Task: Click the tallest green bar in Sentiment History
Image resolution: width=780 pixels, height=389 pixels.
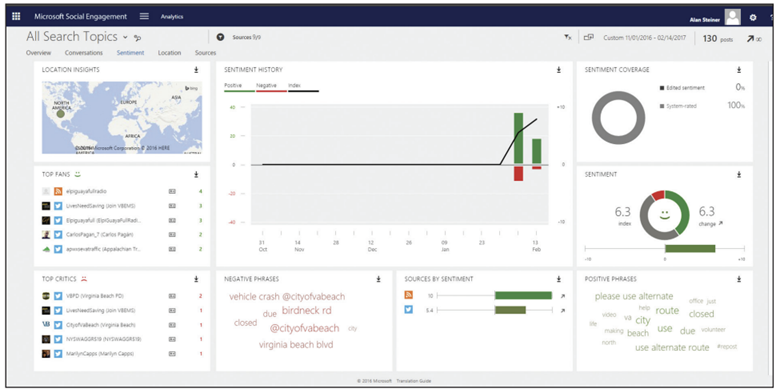Action: 518,139
